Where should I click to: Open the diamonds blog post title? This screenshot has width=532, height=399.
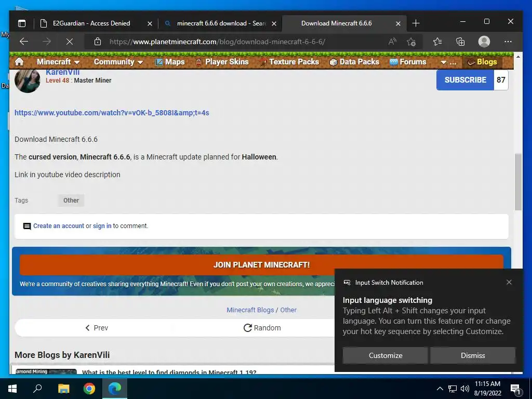[169, 372]
